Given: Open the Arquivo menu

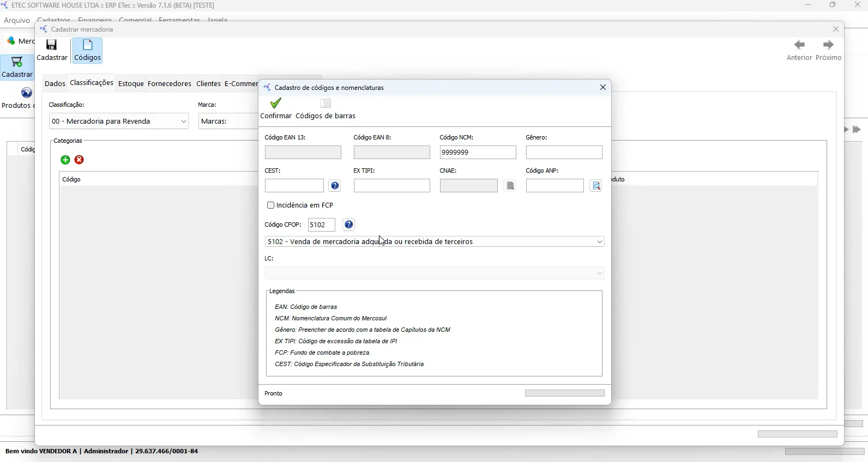Looking at the screenshot, I should pos(17,20).
